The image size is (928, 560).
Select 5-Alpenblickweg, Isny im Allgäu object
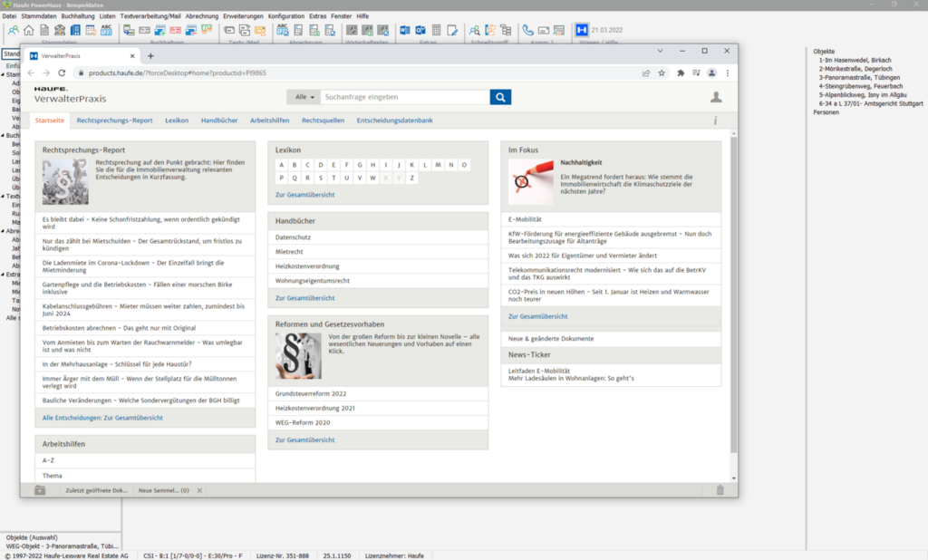863,95
